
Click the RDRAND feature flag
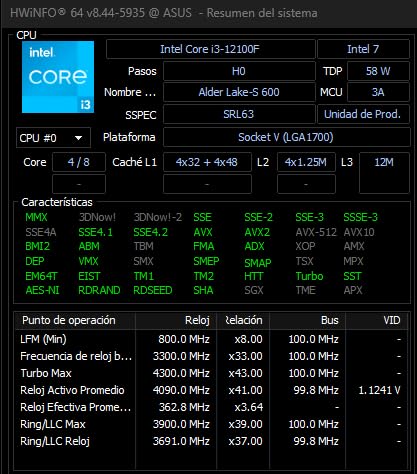(x=99, y=290)
